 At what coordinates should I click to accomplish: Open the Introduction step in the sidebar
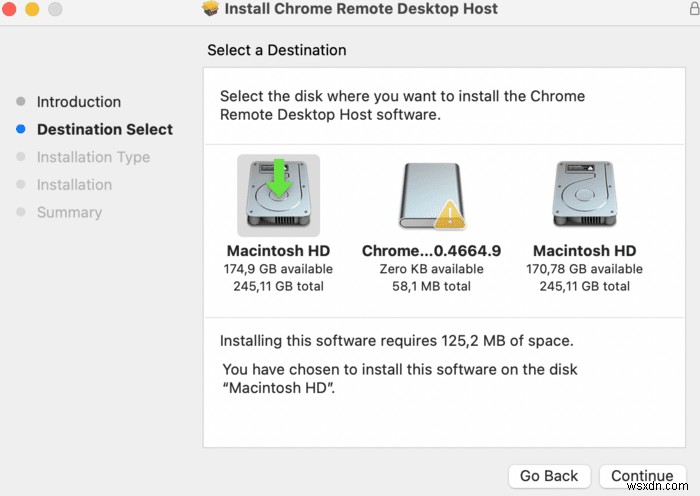(x=79, y=102)
